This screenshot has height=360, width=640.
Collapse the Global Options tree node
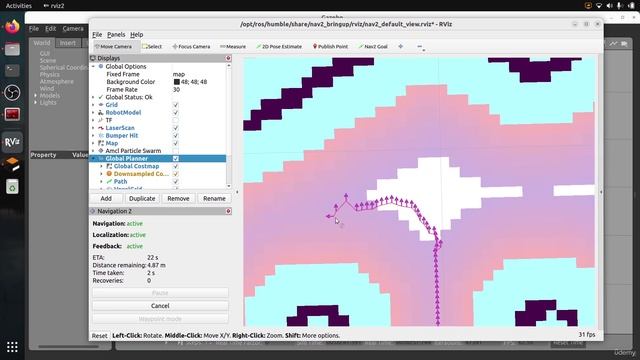pyautogui.click(x=93, y=67)
